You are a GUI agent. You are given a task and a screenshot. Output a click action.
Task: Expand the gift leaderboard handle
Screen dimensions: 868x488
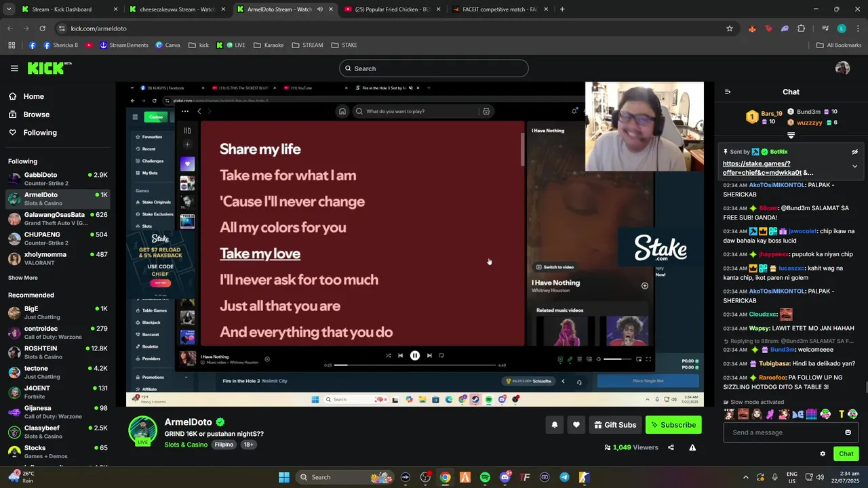point(791,136)
